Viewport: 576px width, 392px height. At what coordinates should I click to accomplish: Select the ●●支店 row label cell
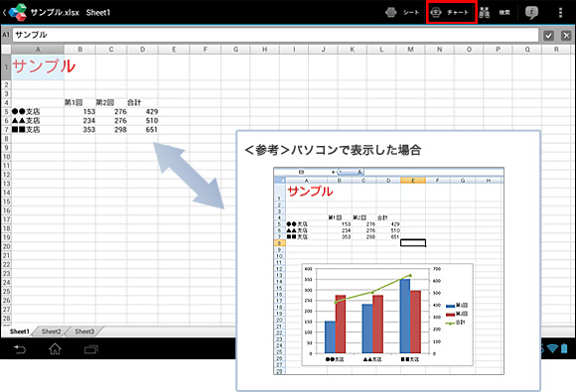point(38,111)
